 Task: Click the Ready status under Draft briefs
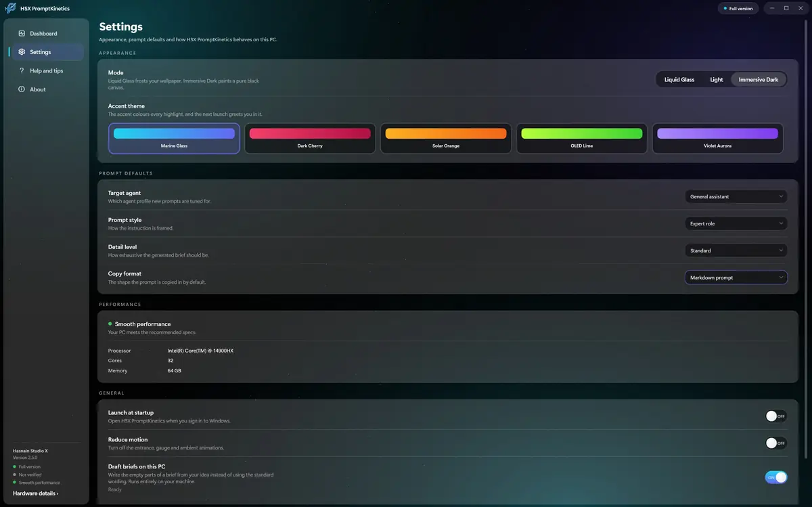tap(115, 489)
